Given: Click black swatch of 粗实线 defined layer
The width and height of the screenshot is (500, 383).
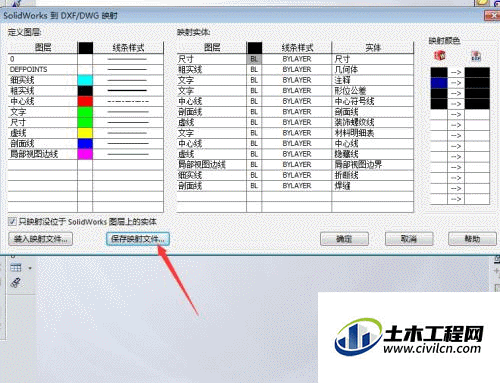Looking at the screenshot, I should pos(85,90).
